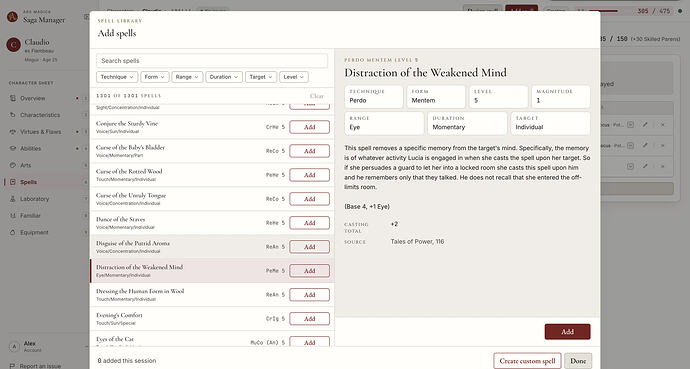The height and width of the screenshot is (369, 690).
Task: Open the Laboratory icon in sidebar
Action: pos(13,199)
